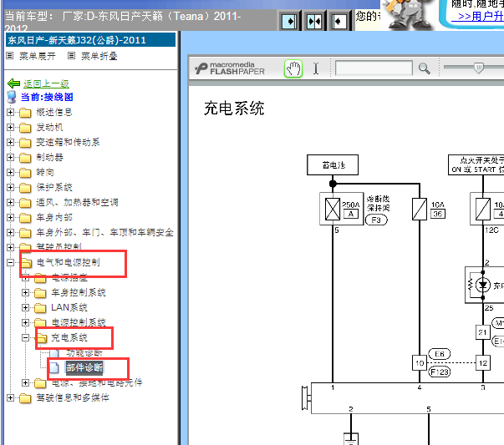Click the 菜单展开 list icon

pyautogui.click(x=10, y=56)
